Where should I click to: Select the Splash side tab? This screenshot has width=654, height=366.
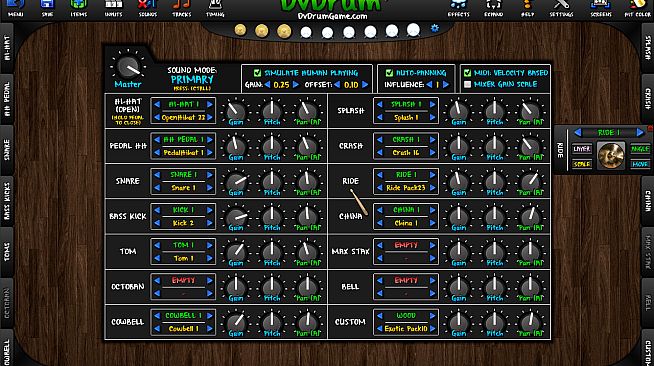pos(648,48)
